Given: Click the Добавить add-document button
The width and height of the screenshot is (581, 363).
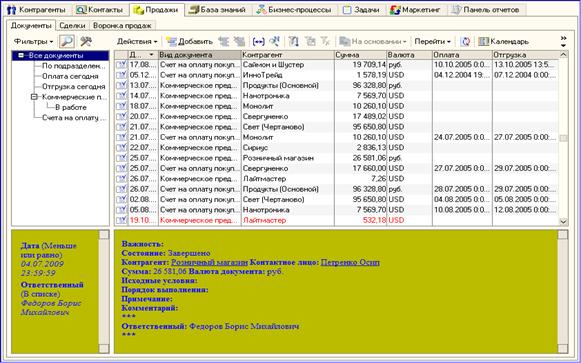Looking at the screenshot, I should click(189, 41).
